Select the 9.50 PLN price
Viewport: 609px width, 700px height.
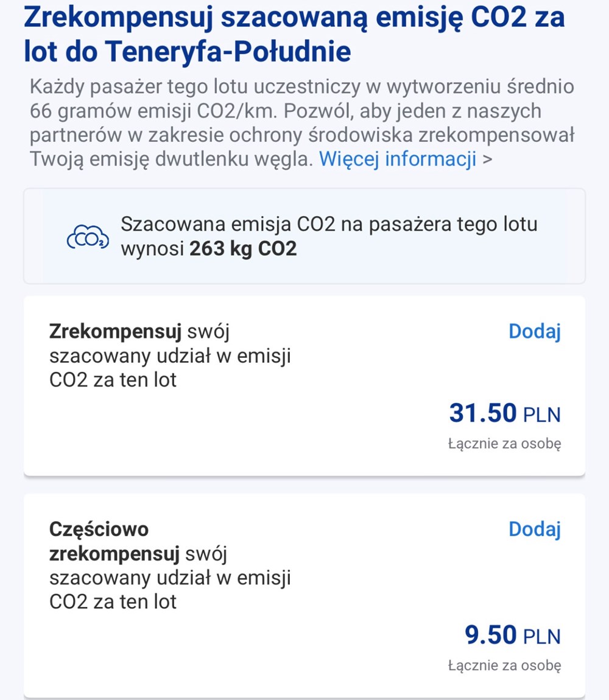513,635
